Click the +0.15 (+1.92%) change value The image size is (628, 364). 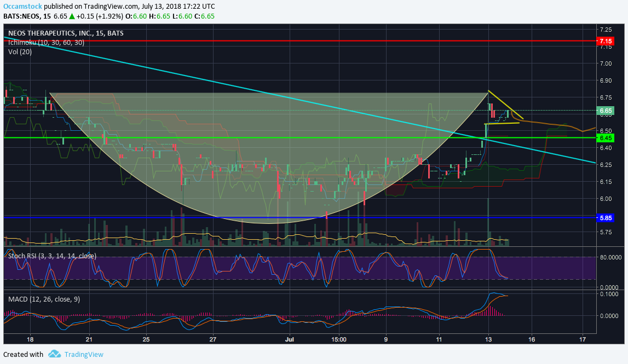click(99, 16)
